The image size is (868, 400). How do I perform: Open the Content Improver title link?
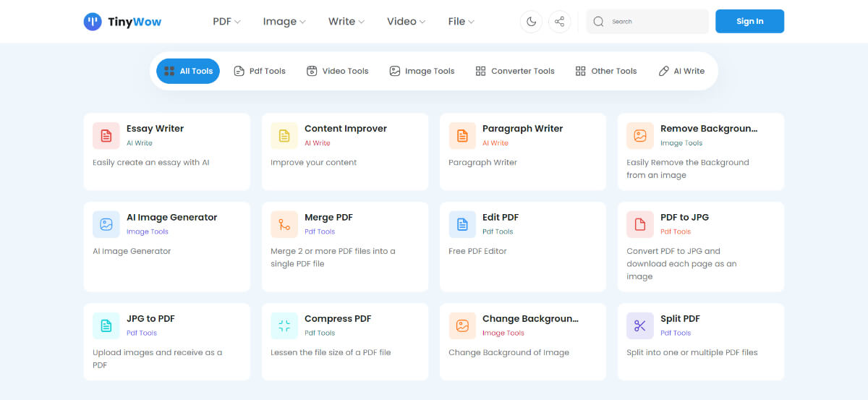pos(346,129)
